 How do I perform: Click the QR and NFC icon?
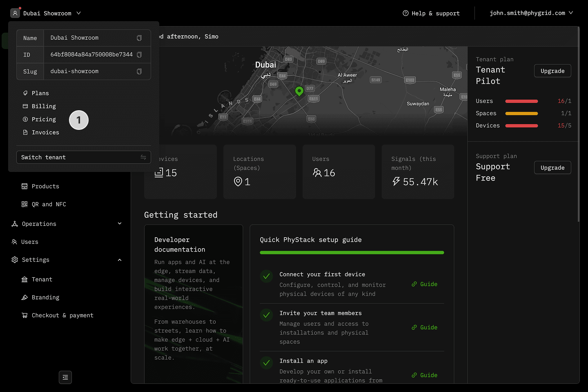tap(24, 204)
